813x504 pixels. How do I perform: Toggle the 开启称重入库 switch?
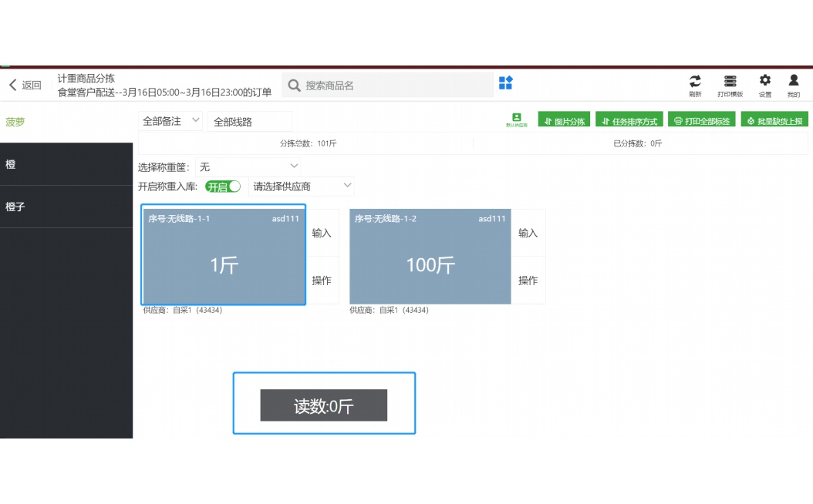223,186
